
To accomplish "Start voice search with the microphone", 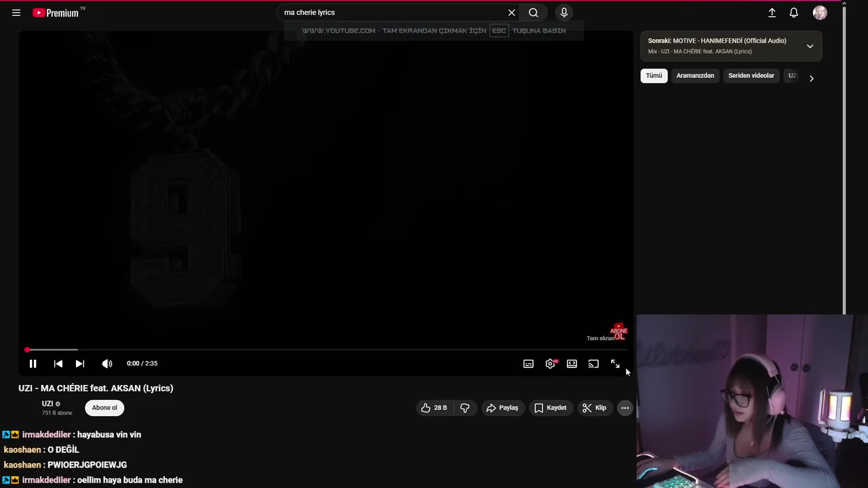I will pyautogui.click(x=564, y=12).
